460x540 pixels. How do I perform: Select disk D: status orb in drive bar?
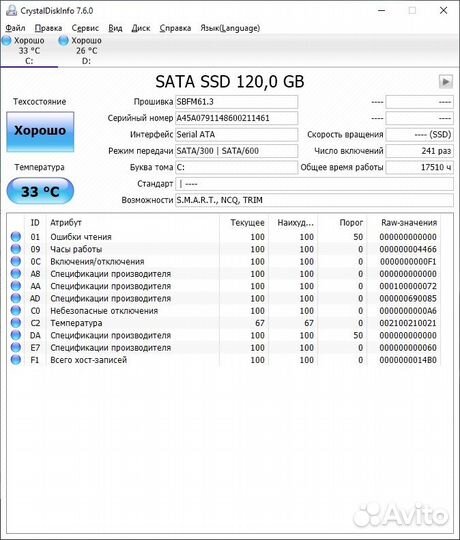pos(63,41)
